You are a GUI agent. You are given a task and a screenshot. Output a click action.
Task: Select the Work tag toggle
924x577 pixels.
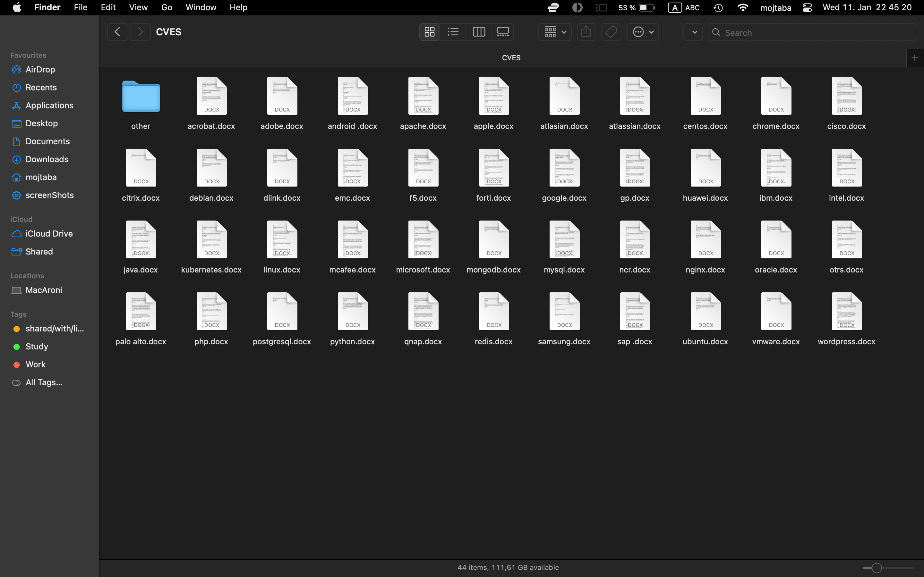coord(36,364)
